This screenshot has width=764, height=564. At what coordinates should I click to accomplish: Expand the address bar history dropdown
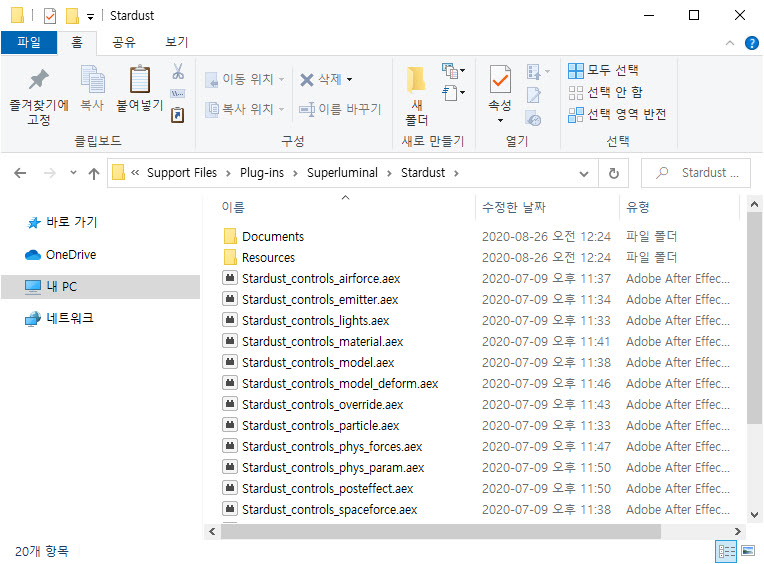(584, 173)
